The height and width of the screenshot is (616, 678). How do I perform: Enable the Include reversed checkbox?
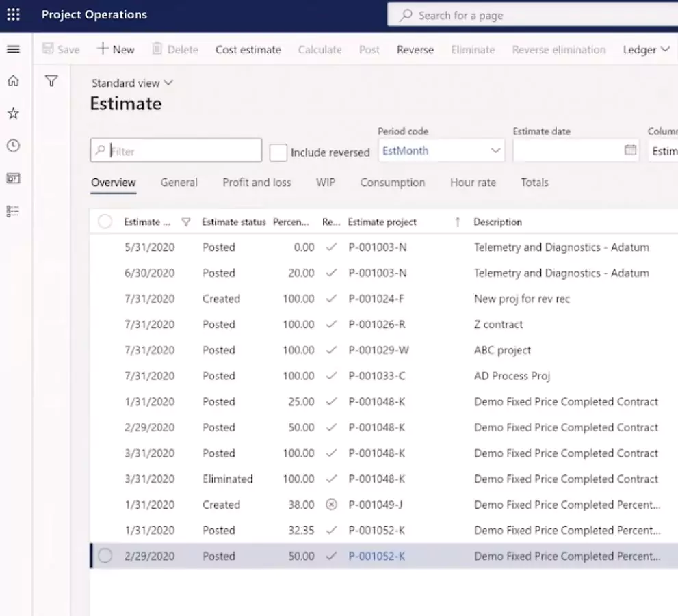pyautogui.click(x=278, y=152)
